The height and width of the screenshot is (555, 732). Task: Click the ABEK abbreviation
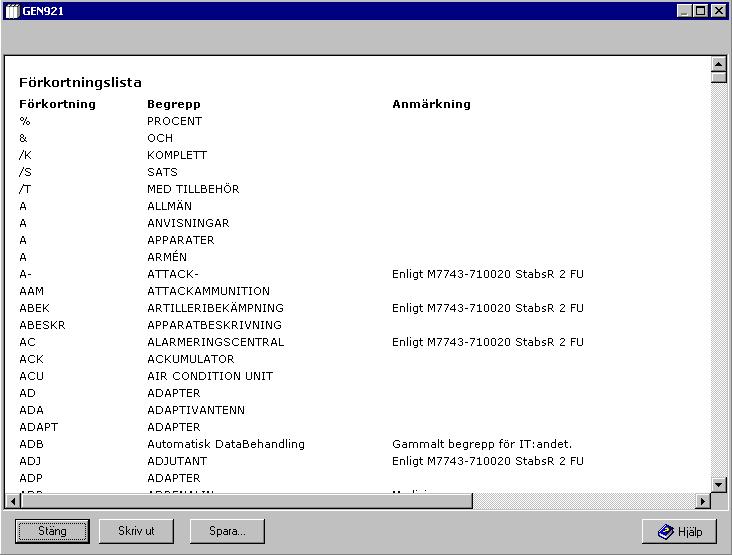[x=35, y=308]
